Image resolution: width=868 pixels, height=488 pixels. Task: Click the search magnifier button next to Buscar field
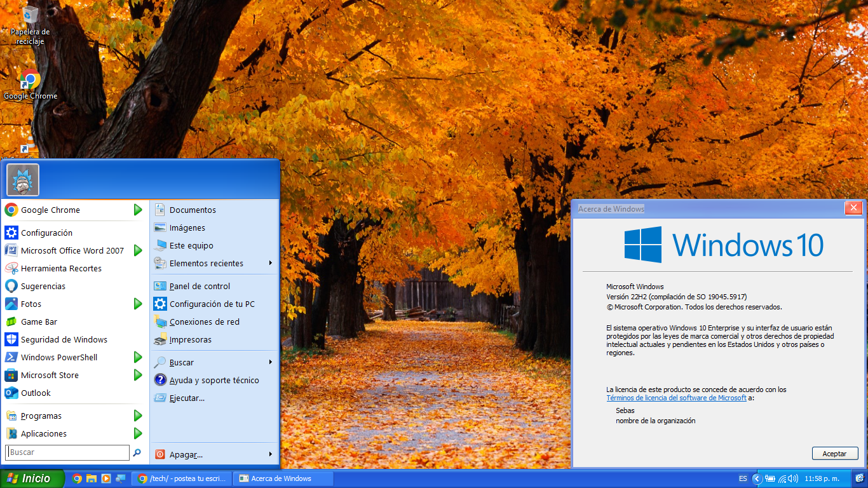coord(137,452)
